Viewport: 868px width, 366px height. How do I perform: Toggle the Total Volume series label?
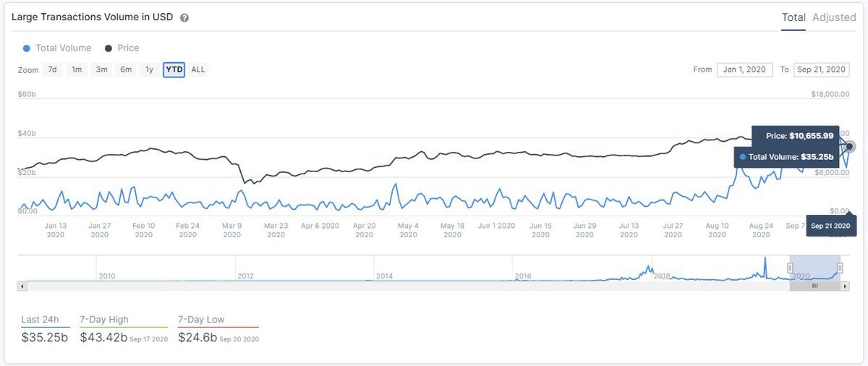click(64, 48)
